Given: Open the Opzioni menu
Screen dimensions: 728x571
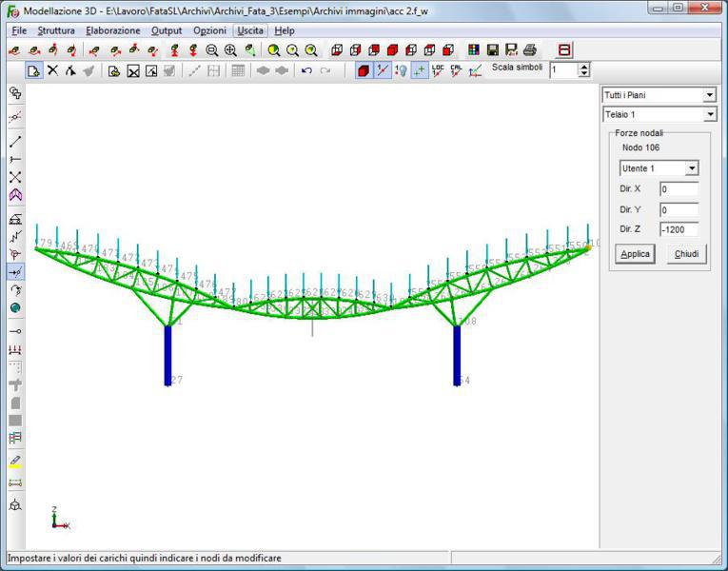Looking at the screenshot, I should (x=210, y=30).
